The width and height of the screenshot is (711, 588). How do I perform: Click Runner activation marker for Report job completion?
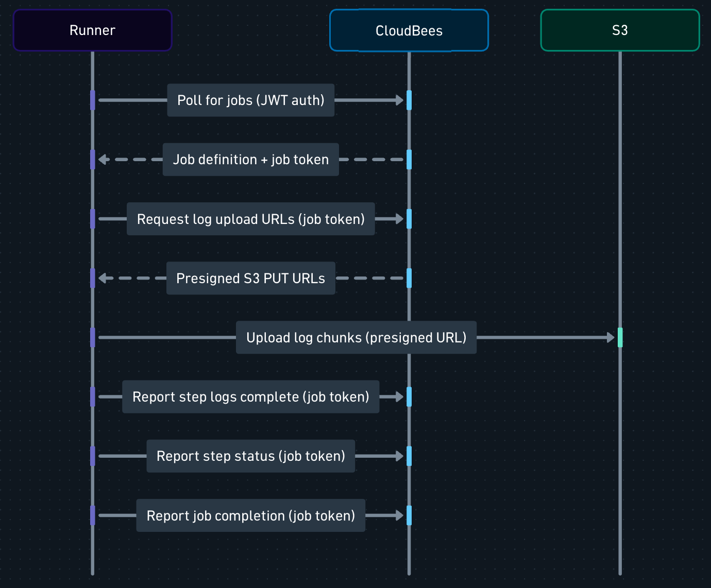[93, 515]
